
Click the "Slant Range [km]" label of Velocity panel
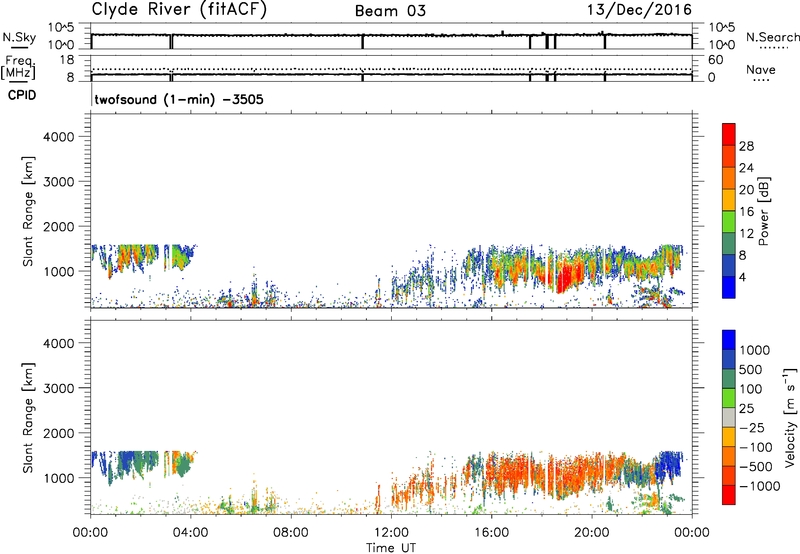click(28, 417)
